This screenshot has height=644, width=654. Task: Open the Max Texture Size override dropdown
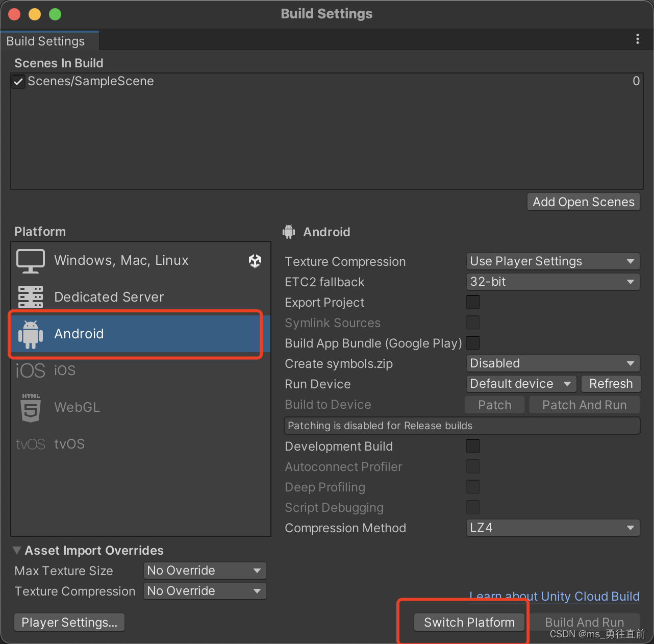coord(205,571)
